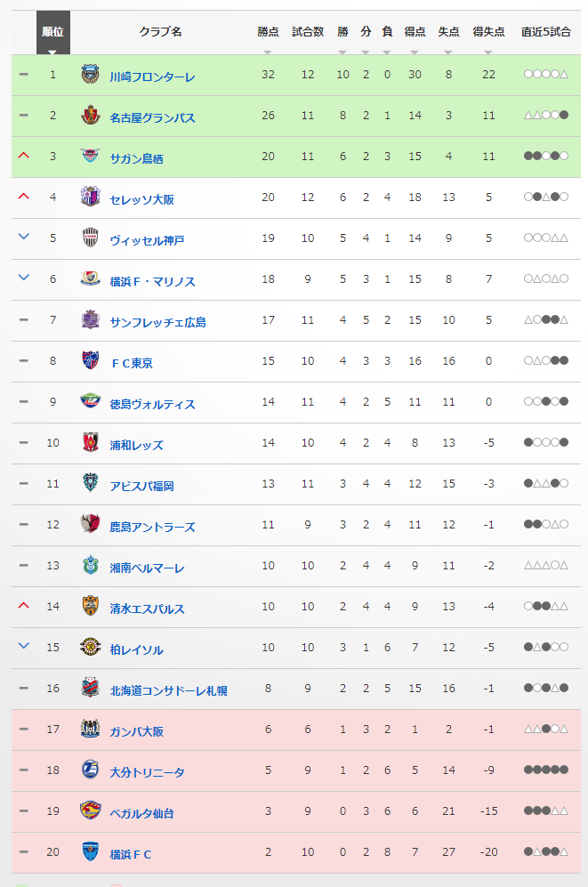Click the Nagoya Grampus club emblem
This screenshot has width=588, height=887.
coord(91,116)
